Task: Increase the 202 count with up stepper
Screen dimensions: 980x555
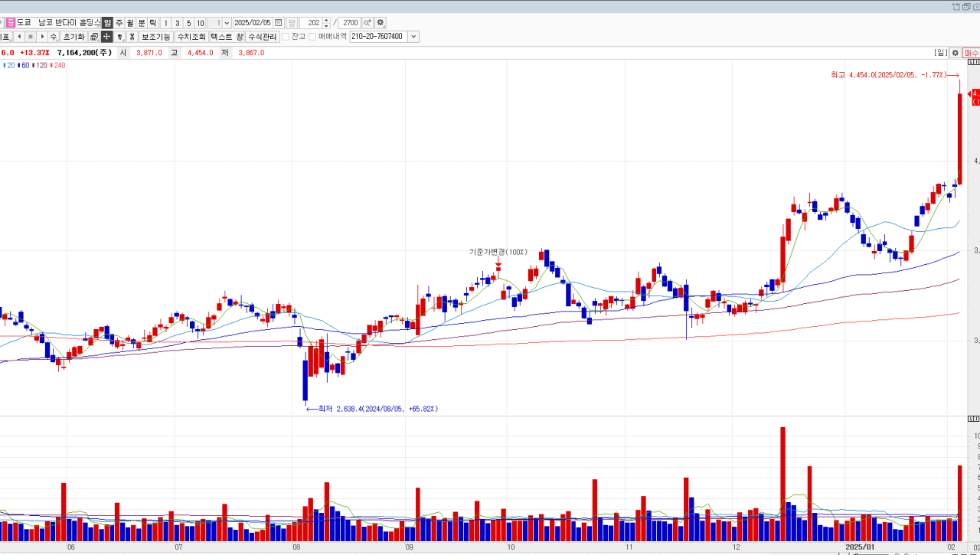Action: click(x=327, y=21)
